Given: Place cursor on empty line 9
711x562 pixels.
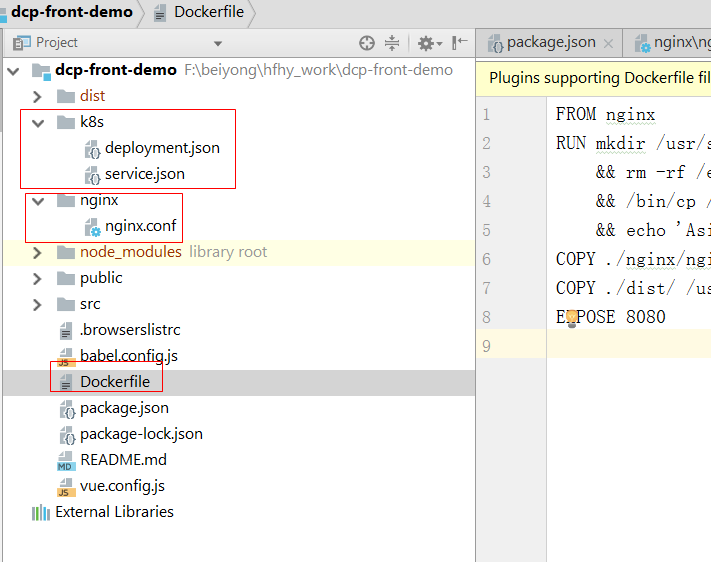Looking at the screenshot, I should pos(629,346).
